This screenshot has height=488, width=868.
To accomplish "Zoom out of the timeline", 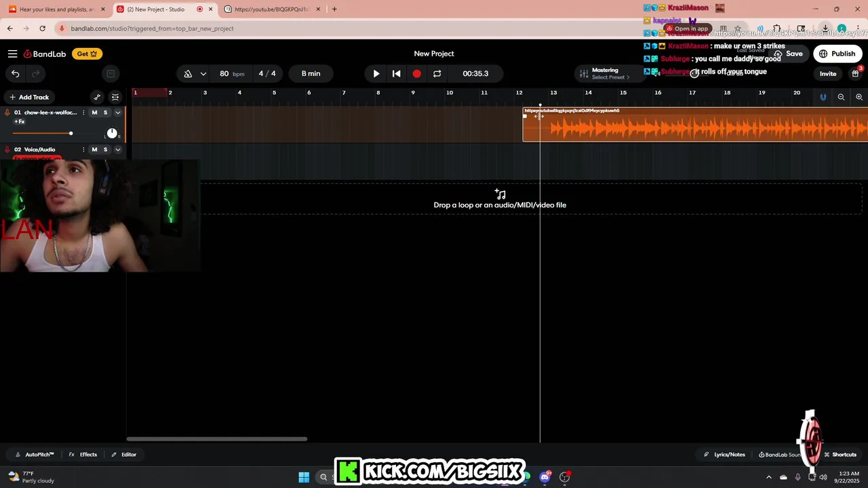I will pyautogui.click(x=841, y=97).
